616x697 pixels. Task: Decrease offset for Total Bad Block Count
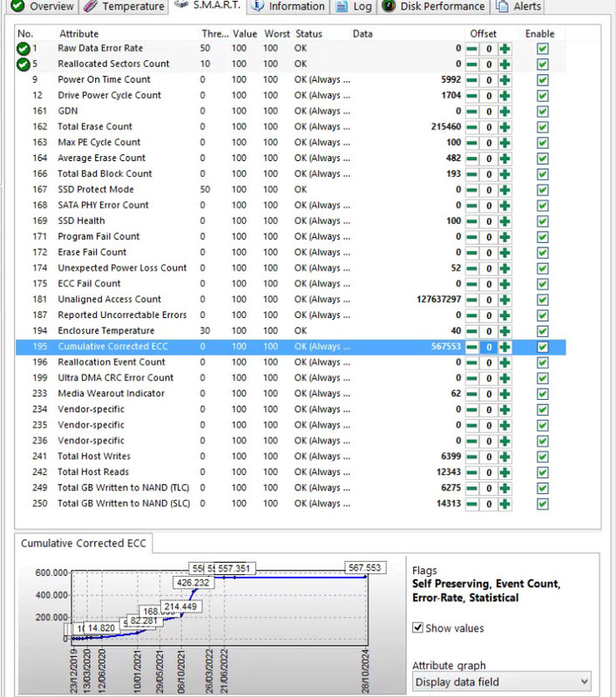pyautogui.click(x=472, y=174)
